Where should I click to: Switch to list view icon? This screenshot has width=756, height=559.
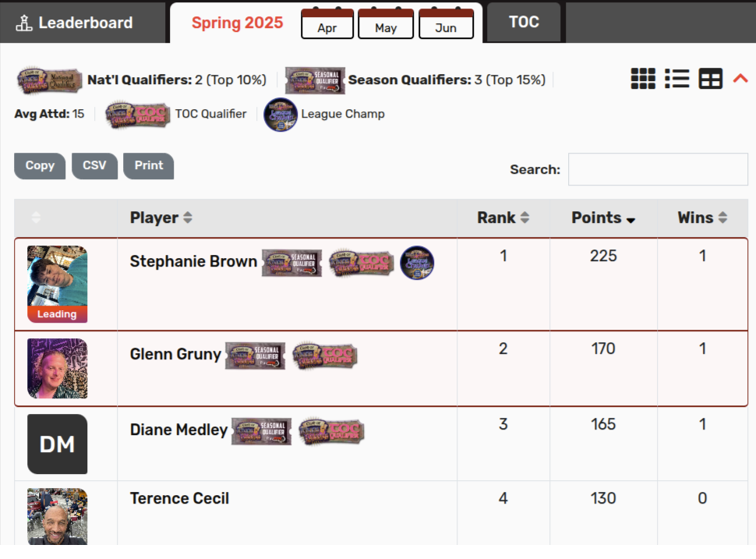(677, 79)
